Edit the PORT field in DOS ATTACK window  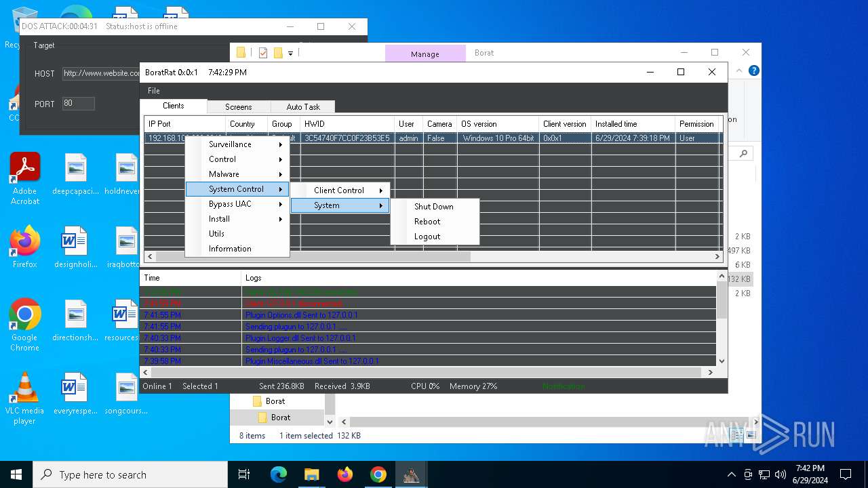(78, 104)
